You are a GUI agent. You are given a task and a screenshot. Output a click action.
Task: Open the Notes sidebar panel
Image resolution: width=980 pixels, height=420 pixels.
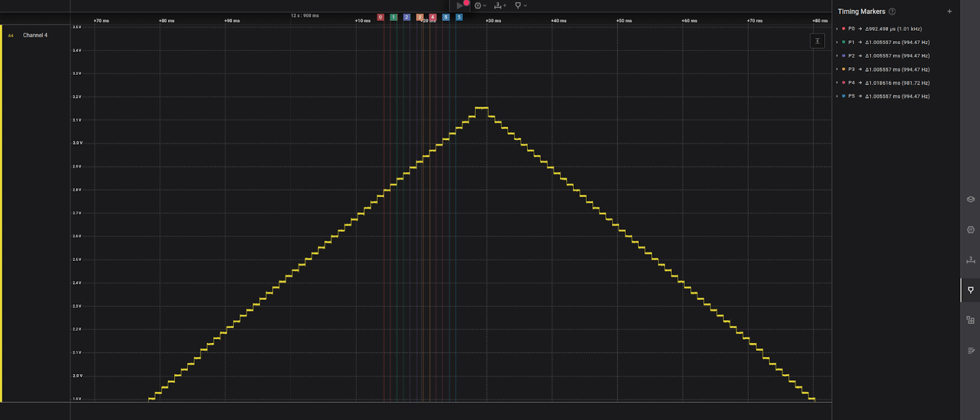pos(970,351)
